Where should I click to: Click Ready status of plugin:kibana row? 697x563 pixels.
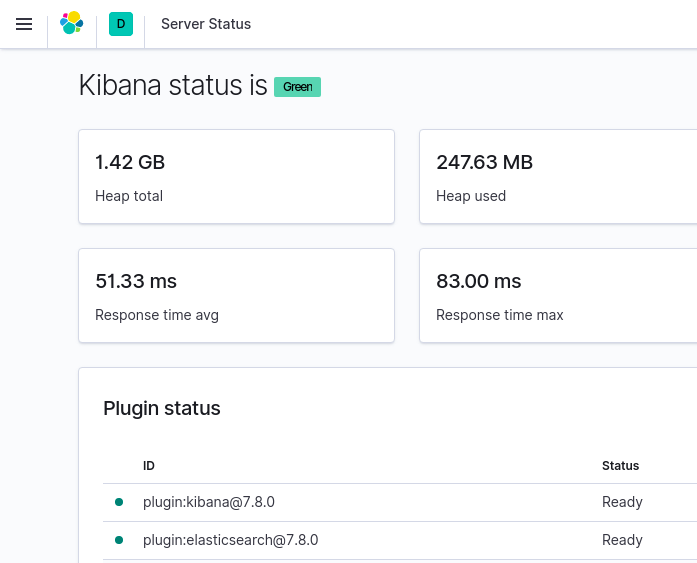click(x=622, y=502)
